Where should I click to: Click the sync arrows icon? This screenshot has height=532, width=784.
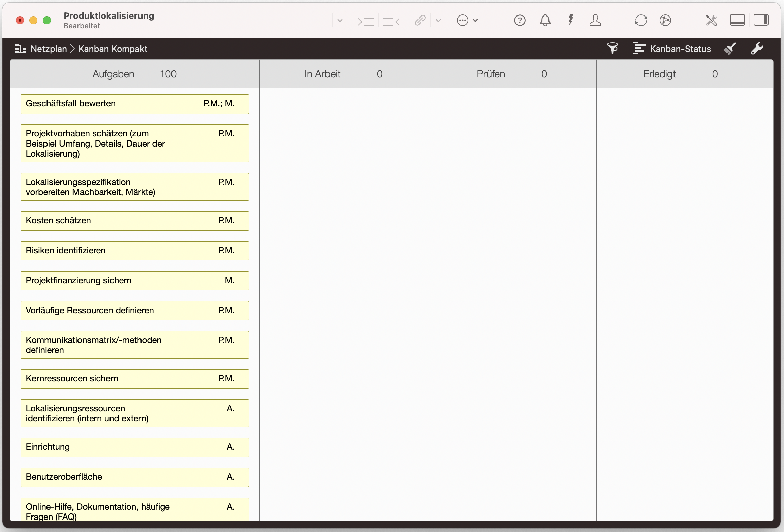point(640,20)
